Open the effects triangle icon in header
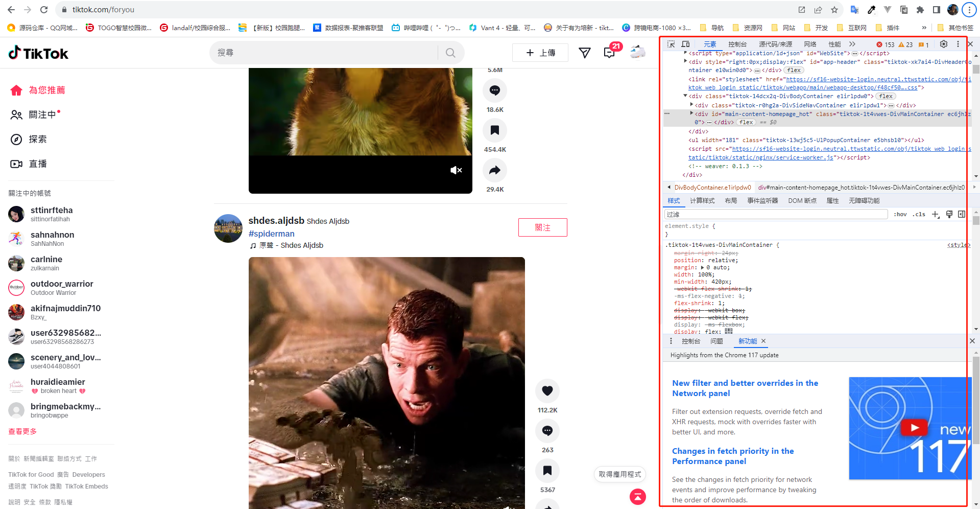Viewport: 980px width, 509px height. click(585, 53)
